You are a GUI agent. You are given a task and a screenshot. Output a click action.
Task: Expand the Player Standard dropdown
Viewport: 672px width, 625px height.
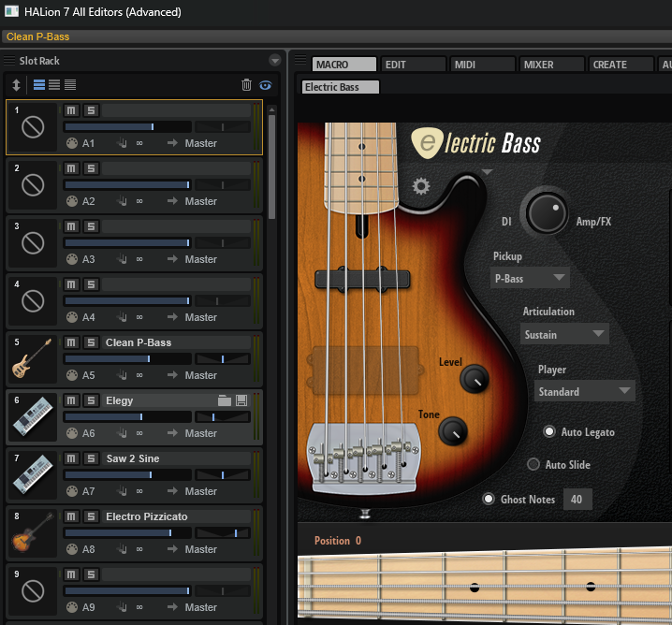pos(586,392)
